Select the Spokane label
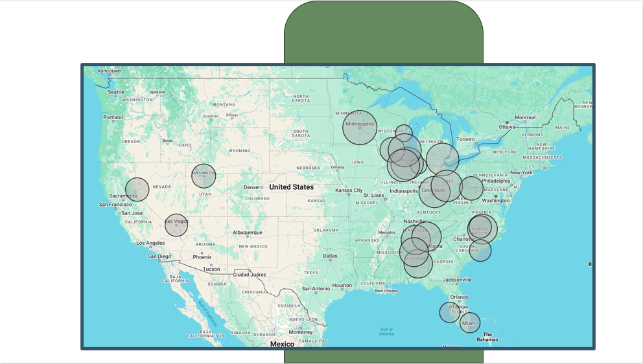This screenshot has height=364, width=643. (x=157, y=92)
